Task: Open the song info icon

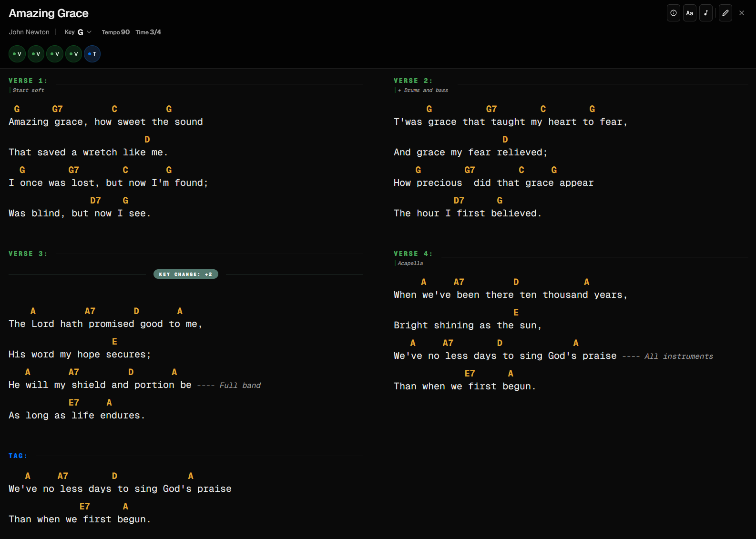Action: click(x=674, y=13)
